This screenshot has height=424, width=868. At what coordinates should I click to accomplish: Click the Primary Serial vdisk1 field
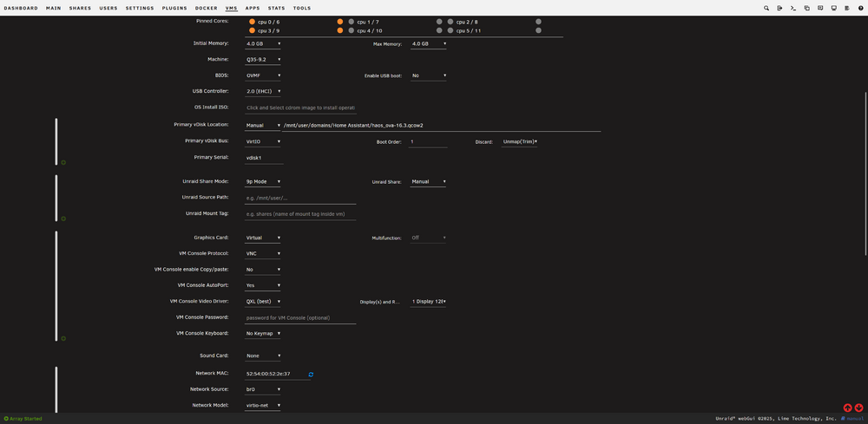[x=264, y=158]
